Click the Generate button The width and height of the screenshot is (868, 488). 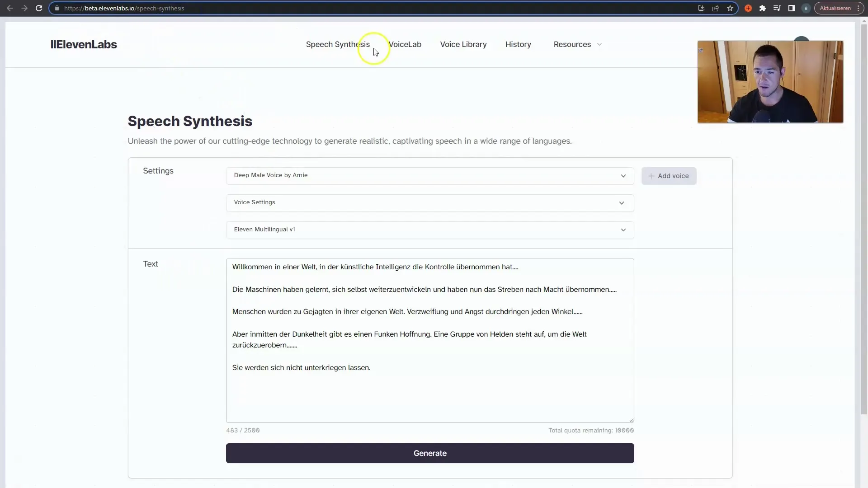click(430, 453)
